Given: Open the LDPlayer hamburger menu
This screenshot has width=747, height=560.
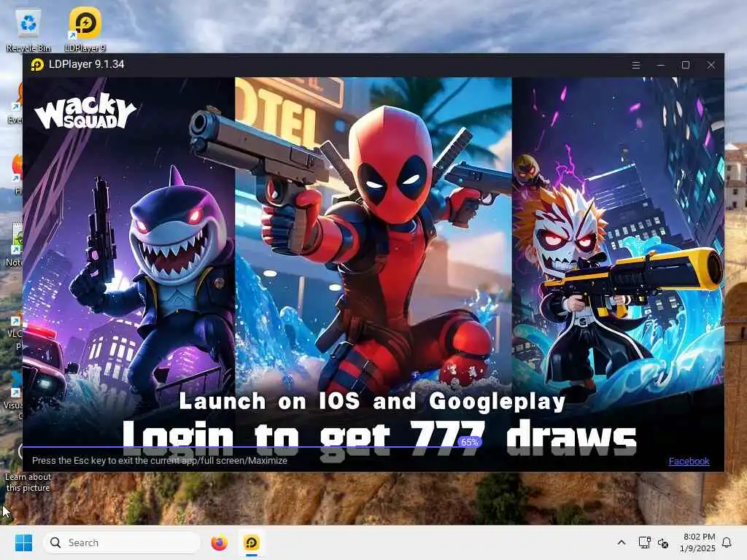Looking at the screenshot, I should click(635, 65).
